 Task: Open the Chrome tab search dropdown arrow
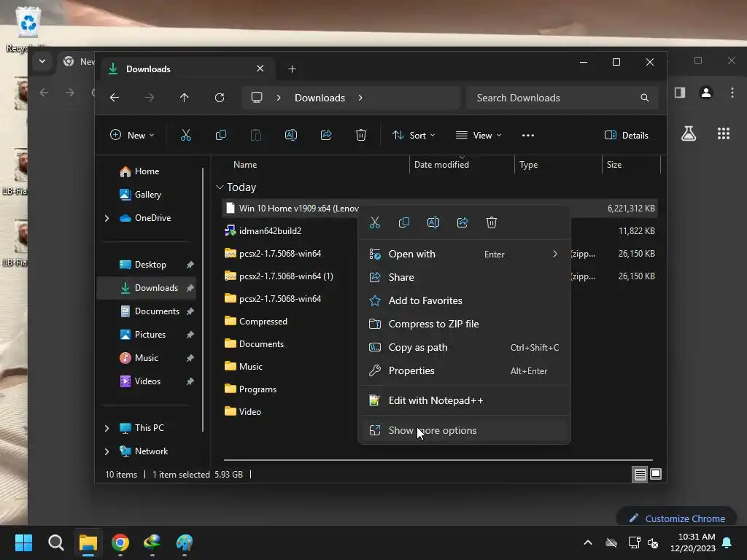click(x=42, y=61)
